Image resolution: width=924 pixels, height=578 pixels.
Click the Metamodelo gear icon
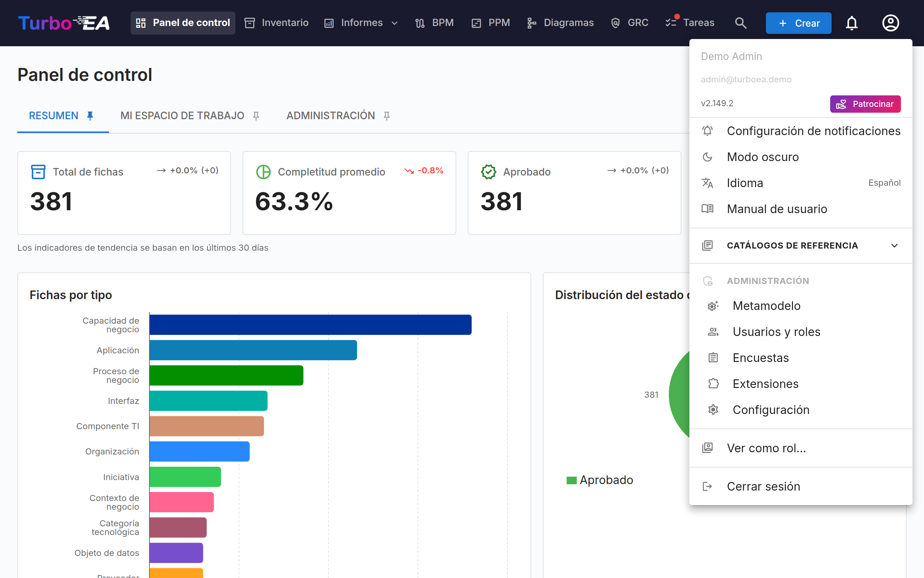coord(713,306)
